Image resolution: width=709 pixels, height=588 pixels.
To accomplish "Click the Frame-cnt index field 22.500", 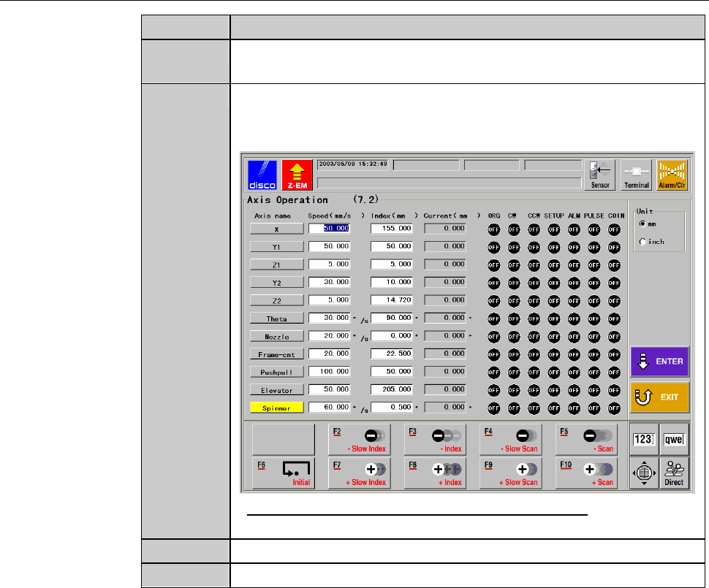I will click(392, 354).
